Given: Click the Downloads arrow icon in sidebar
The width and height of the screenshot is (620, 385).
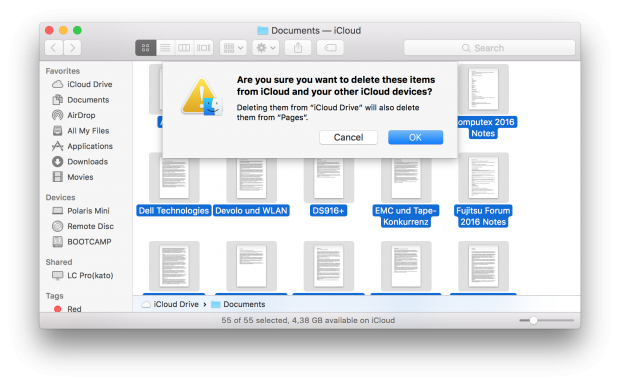Looking at the screenshot, I should coord(58,161).
